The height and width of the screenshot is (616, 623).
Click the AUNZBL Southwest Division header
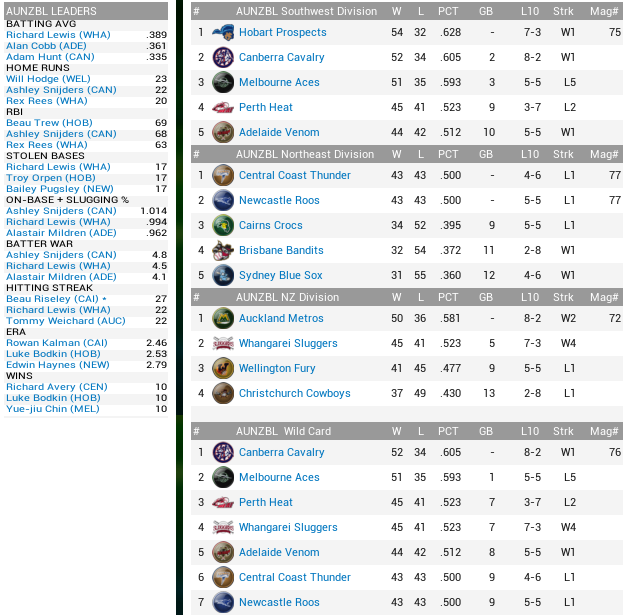pos(306,11)
